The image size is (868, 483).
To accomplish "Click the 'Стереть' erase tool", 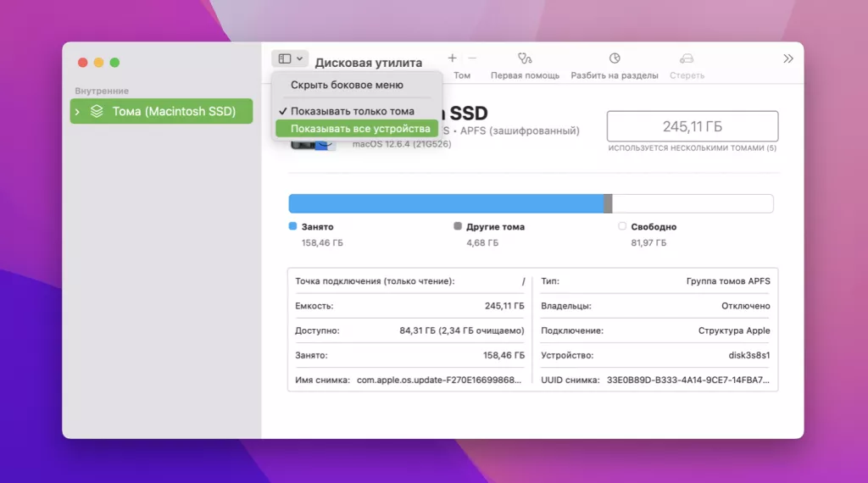I will tap(687, 65).
